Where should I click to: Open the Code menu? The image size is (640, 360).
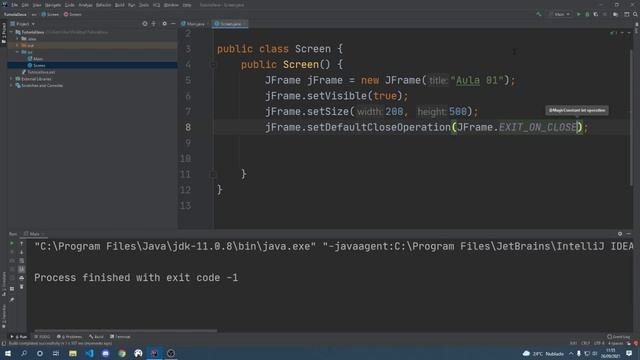tap(70, 5)
